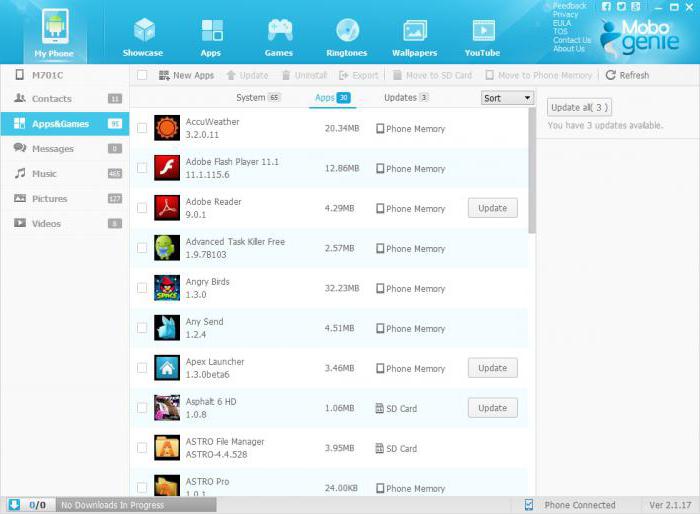Open the Ringtones section
Image resolution: width=700 pixels, height=514 pixels.
[x=347, y=37]
